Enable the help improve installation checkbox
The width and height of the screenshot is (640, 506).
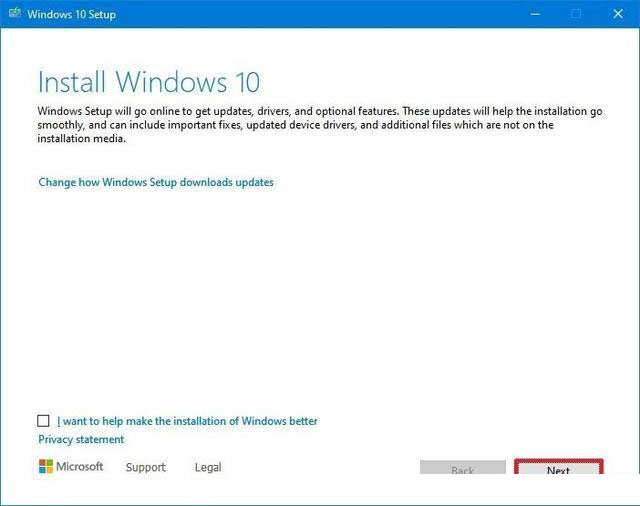[x=43, y=421]
